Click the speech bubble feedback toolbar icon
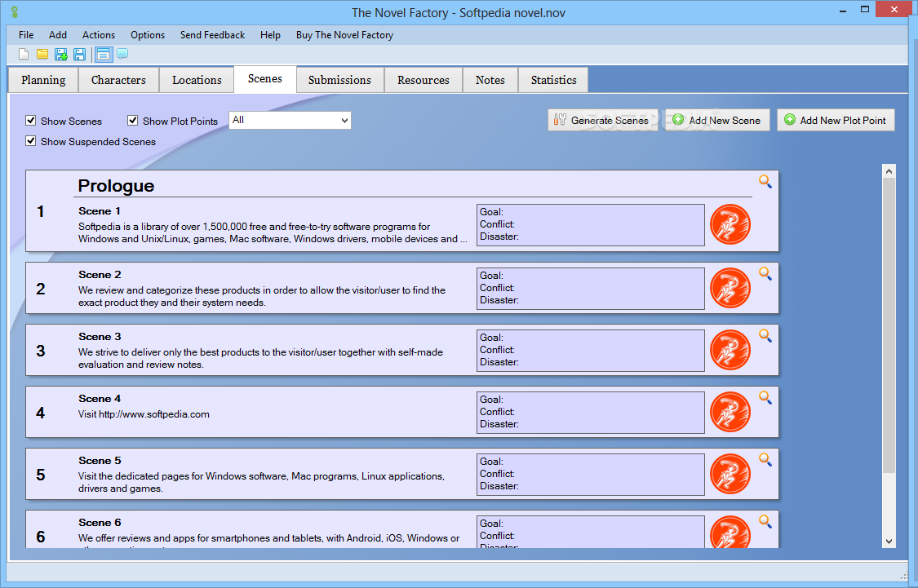918x588 pixels. [x=122, y=54]
